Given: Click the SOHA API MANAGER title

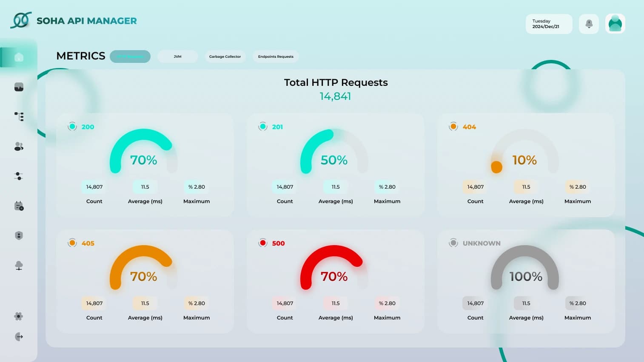Looking at the screenshot, I should click(87, 21).
